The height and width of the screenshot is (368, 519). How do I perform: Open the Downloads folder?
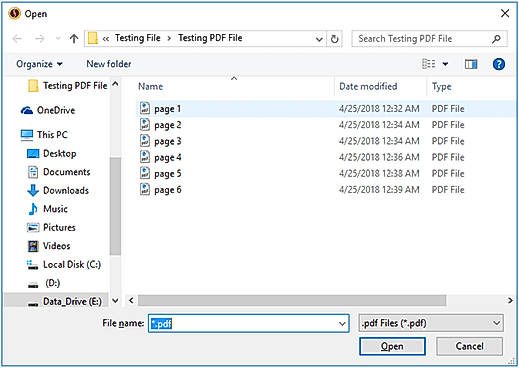58,190
